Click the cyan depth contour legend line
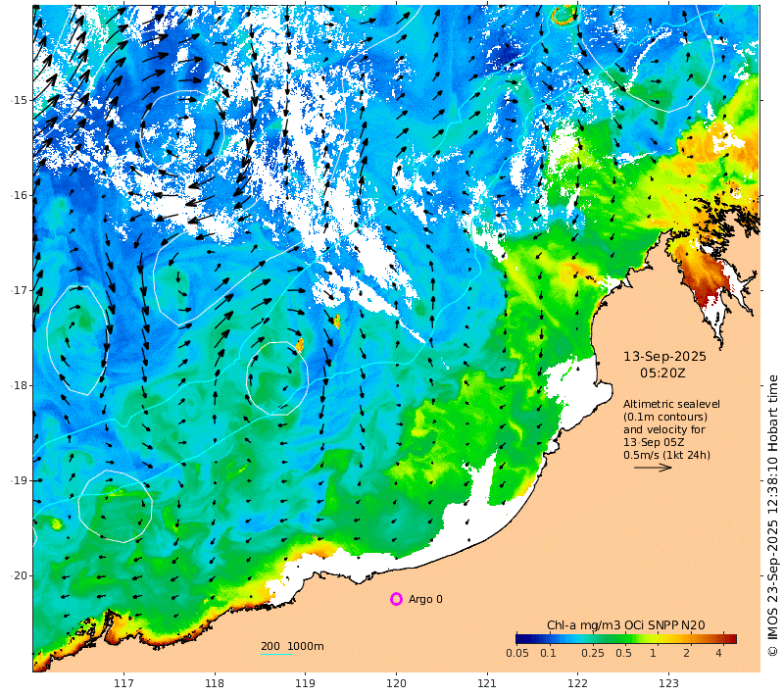The image size is (784, 696). click(x=276, y=654)
